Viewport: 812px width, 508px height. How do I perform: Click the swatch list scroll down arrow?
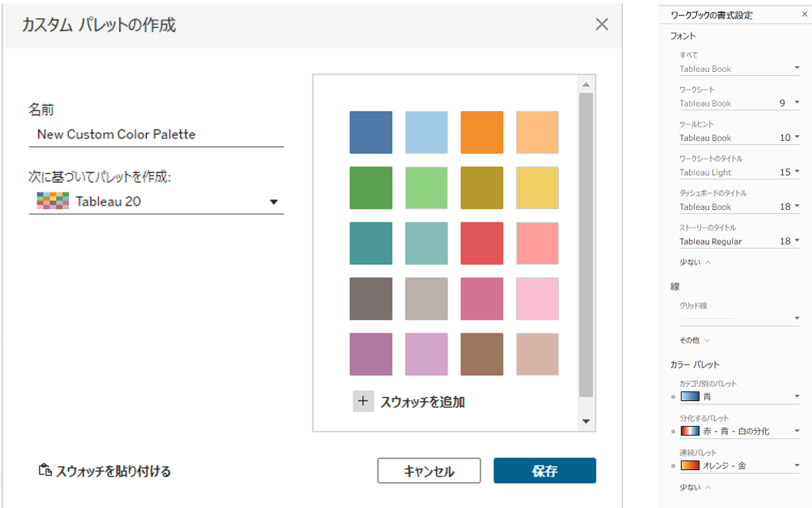tap(586, 422)
